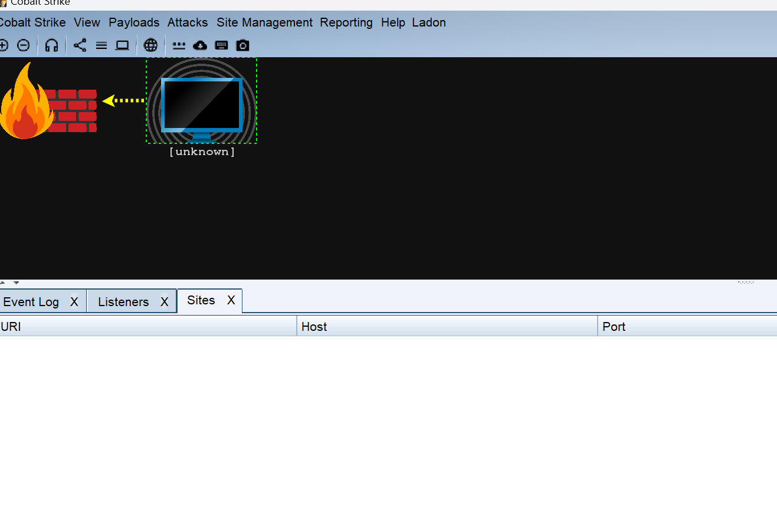Close the Event Log tab

(74, 302)
